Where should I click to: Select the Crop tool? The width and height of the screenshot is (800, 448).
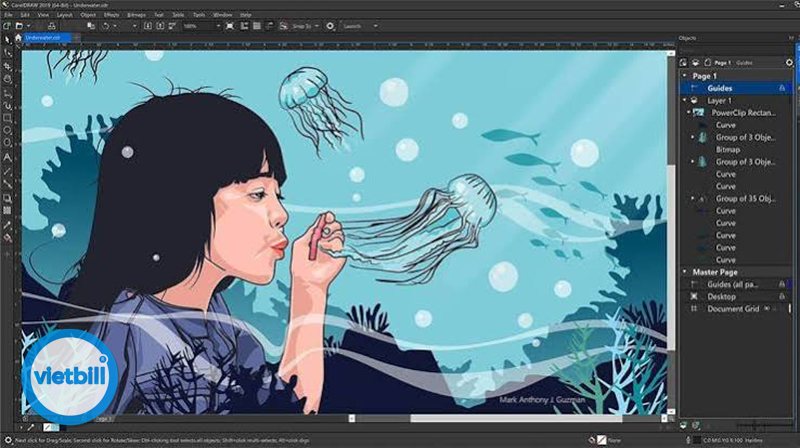coord(7,66)
